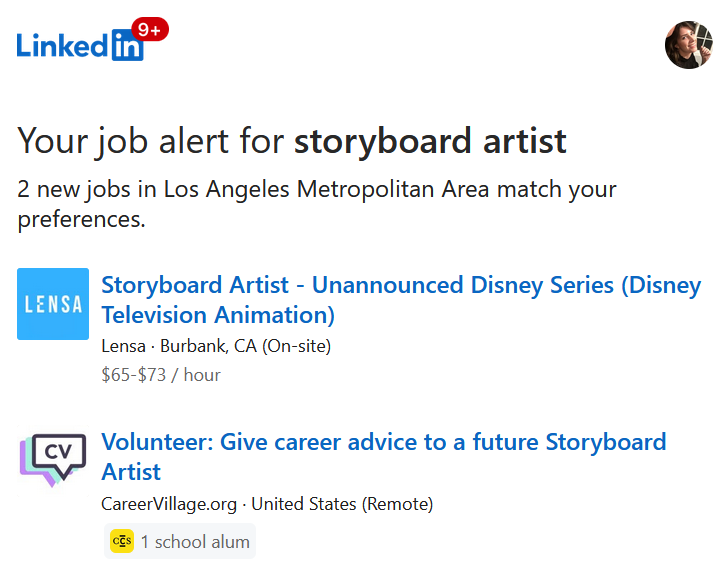Viewport: 719px width, 584px height.
Task: Open the profile avatar photo
Action: pyautogui.click(x=688, y=45)
